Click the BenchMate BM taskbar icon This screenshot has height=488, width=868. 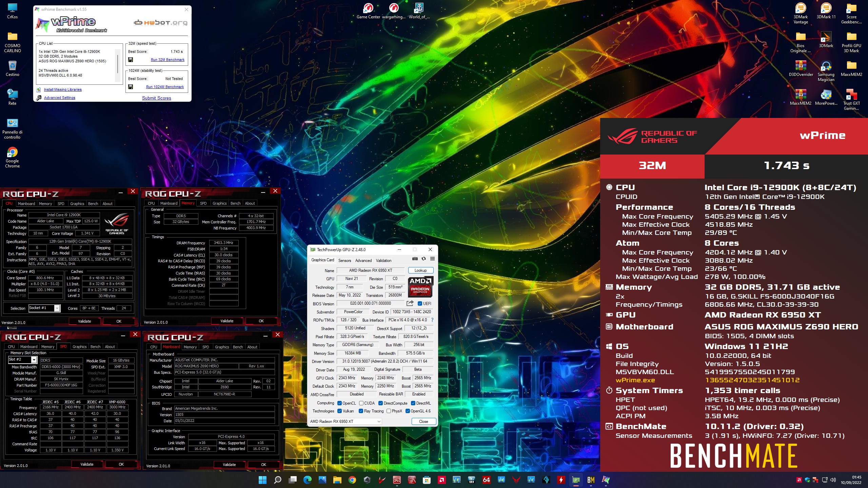(591, 480)
